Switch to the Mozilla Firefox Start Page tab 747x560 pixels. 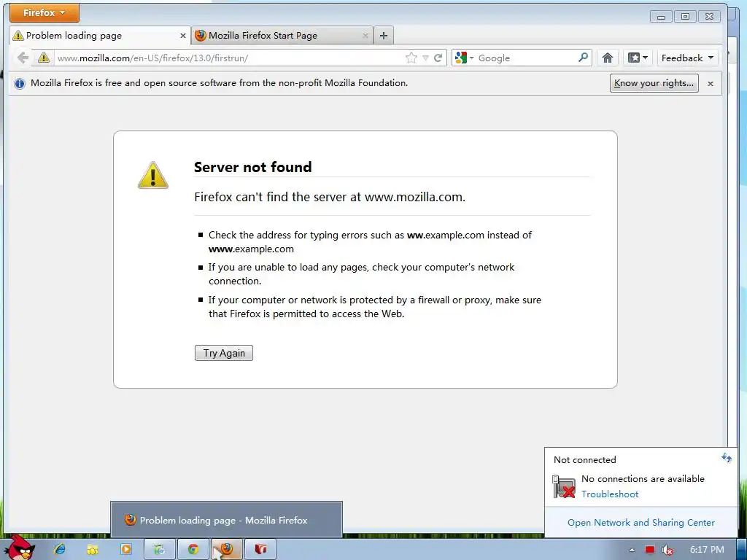click(282, 35)
